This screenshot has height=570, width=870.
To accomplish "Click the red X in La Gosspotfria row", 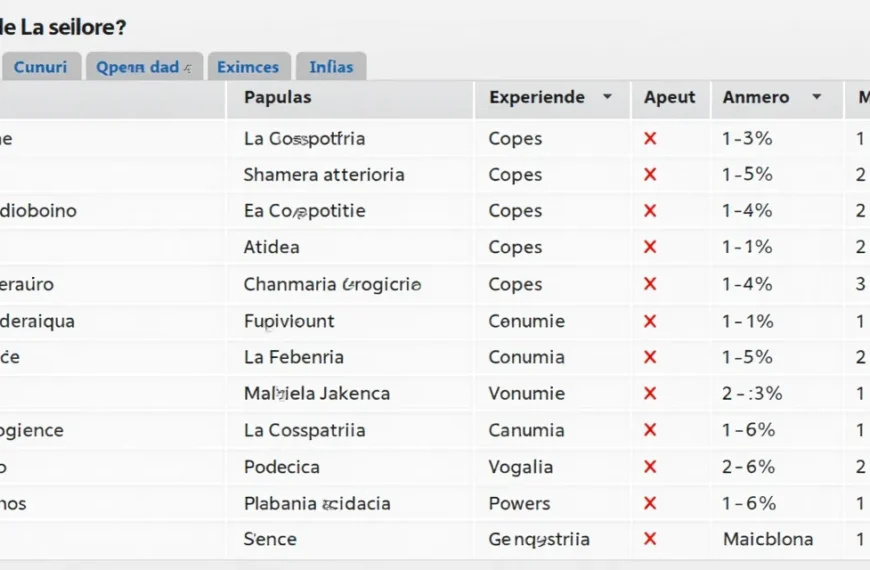I will click(650, 139).
